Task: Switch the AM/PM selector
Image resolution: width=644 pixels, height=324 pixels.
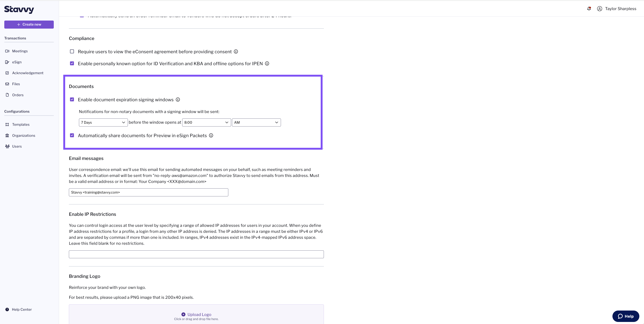Action: coord(256,122)
